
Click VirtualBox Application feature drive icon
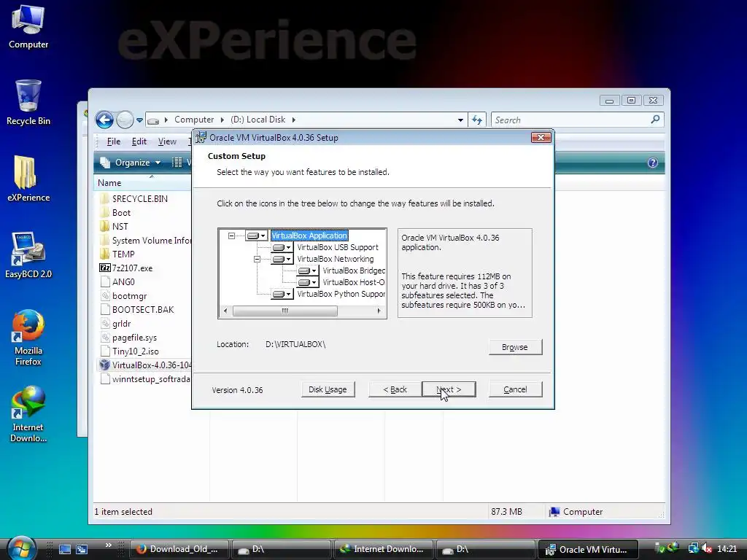[256, 236]
